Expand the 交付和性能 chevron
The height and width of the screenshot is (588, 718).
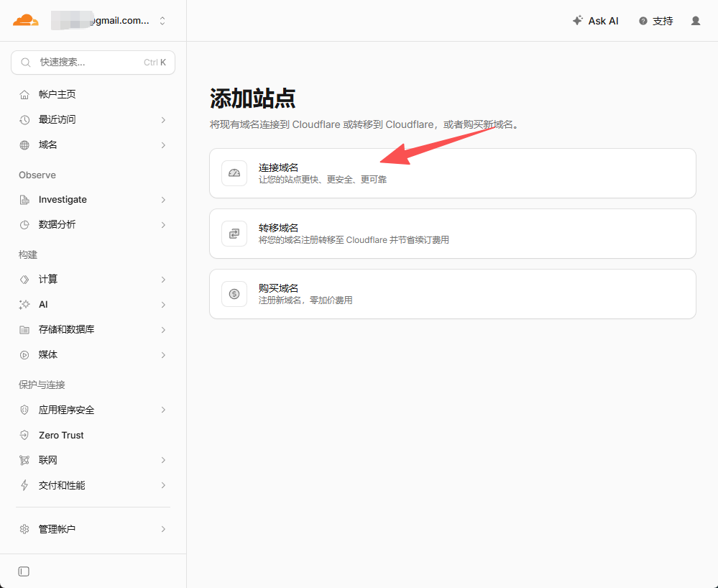click(163, 485)
